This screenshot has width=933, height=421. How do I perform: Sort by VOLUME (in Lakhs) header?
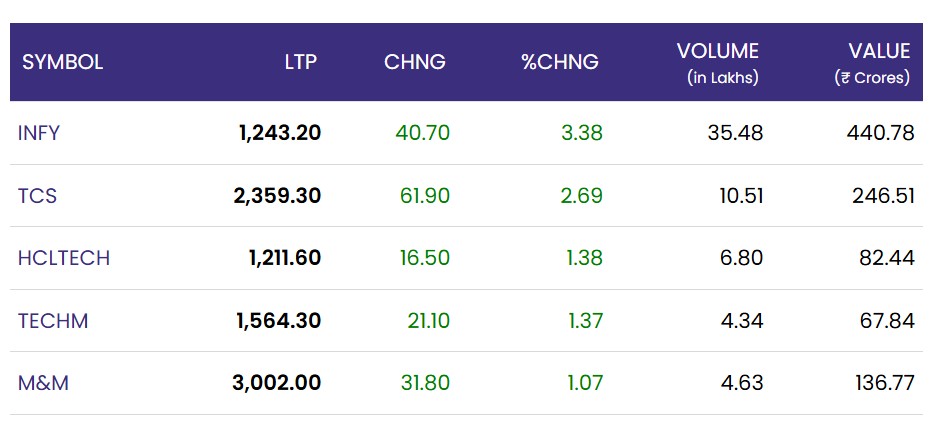coord(718,64)
